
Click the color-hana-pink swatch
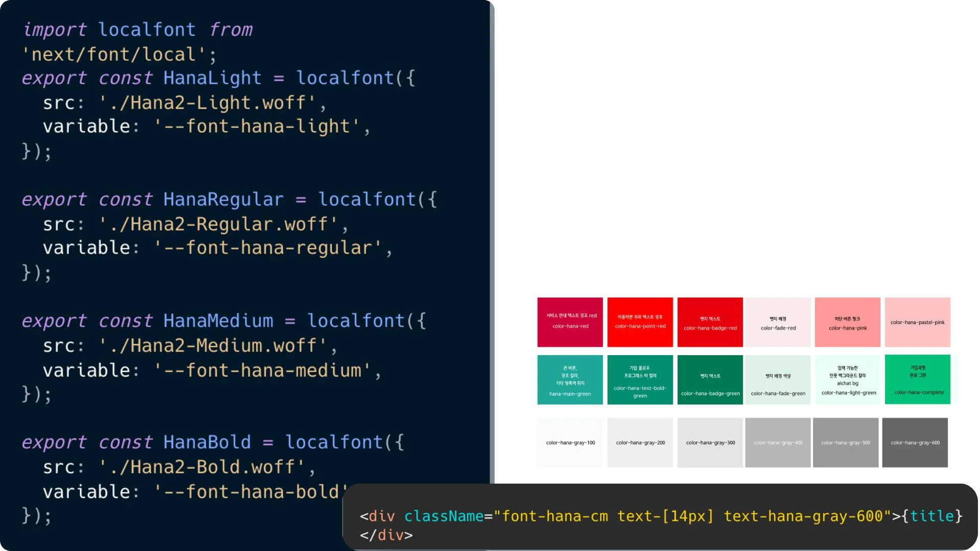847,322
